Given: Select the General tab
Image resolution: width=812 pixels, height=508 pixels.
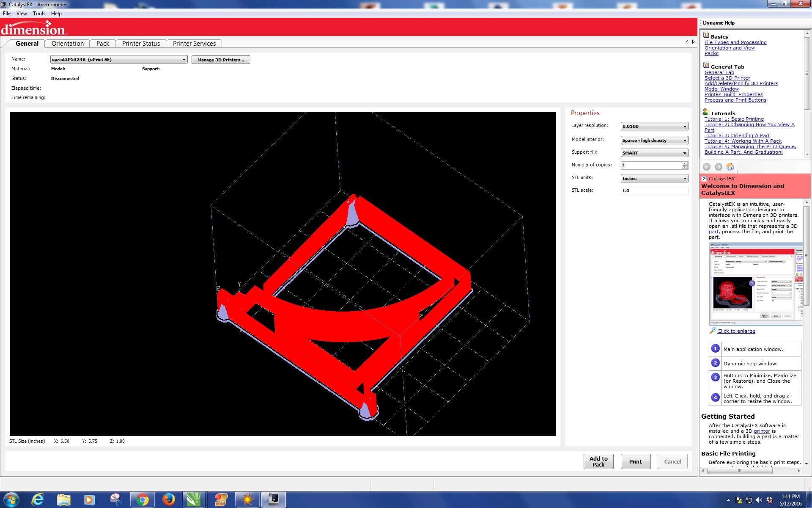Looking at the screenshot, I should (x=27, y=44).
